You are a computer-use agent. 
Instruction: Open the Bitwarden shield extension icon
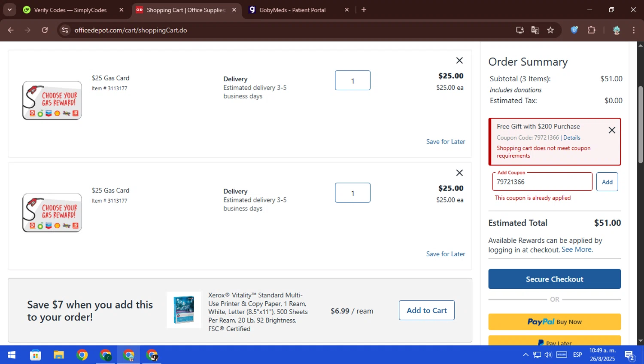pyautogui.click(x=574, y=30)
